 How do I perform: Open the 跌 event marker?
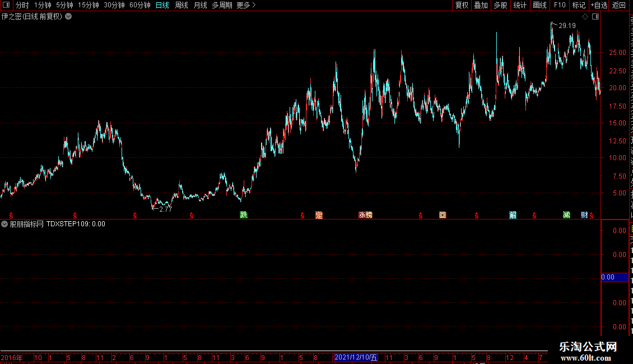pos(244,214)
